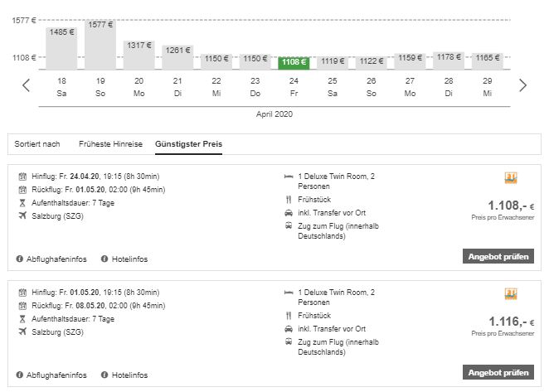Click the orange hotel rating icon, second offer
This screenshot has height=392, width=549.
click(x=511, y=294)
